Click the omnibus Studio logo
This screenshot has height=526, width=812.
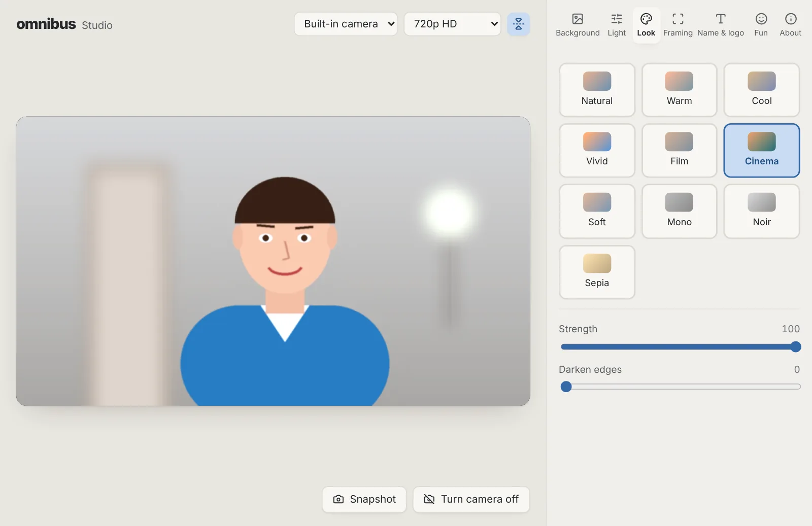point(64,24)
